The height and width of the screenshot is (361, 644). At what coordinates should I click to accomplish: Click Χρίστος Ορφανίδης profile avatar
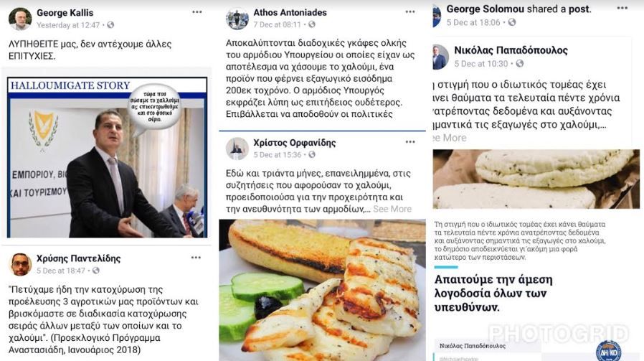(237, 149)
